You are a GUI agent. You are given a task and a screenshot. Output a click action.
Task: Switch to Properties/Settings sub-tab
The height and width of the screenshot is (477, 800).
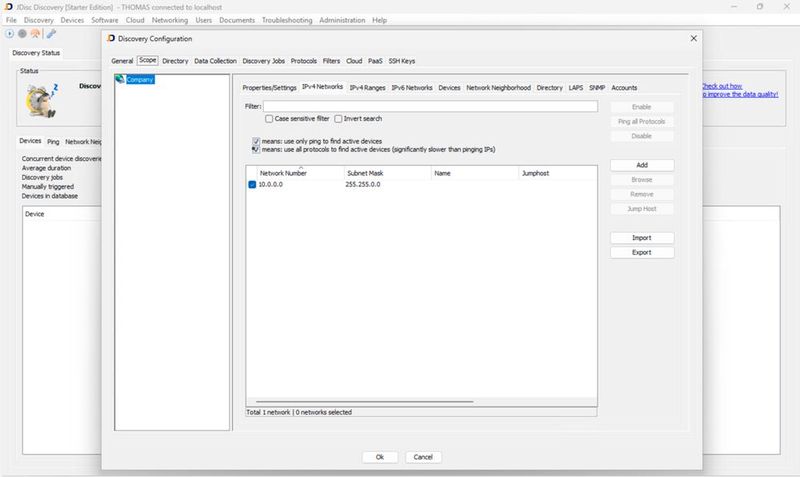[x=269, y=88]
